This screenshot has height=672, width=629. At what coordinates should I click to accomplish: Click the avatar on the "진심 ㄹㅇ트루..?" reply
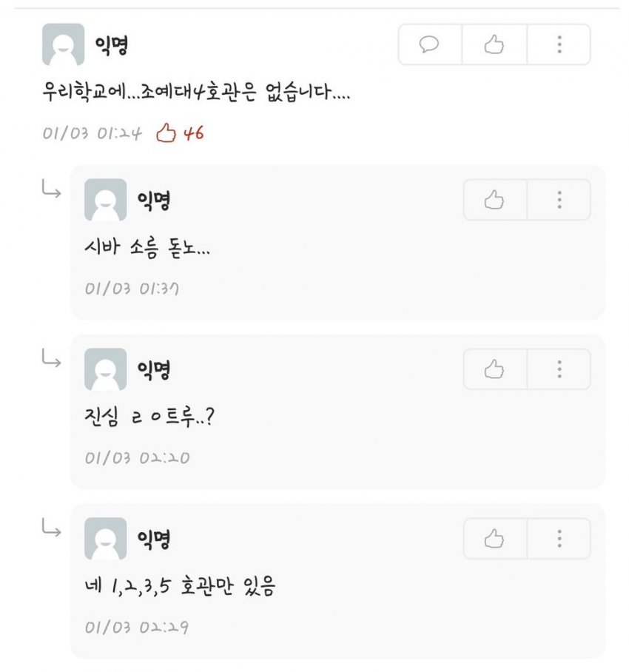(x=106, y=369)
